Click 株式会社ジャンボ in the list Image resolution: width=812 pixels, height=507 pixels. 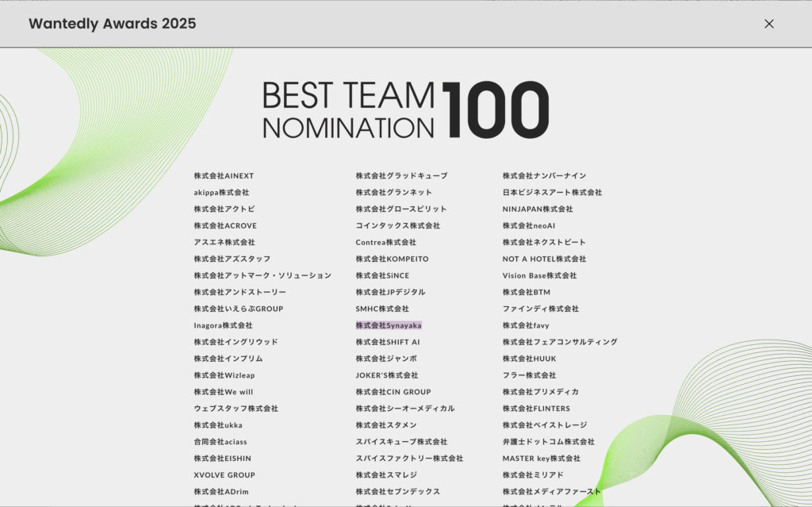[x=386, y=358]
